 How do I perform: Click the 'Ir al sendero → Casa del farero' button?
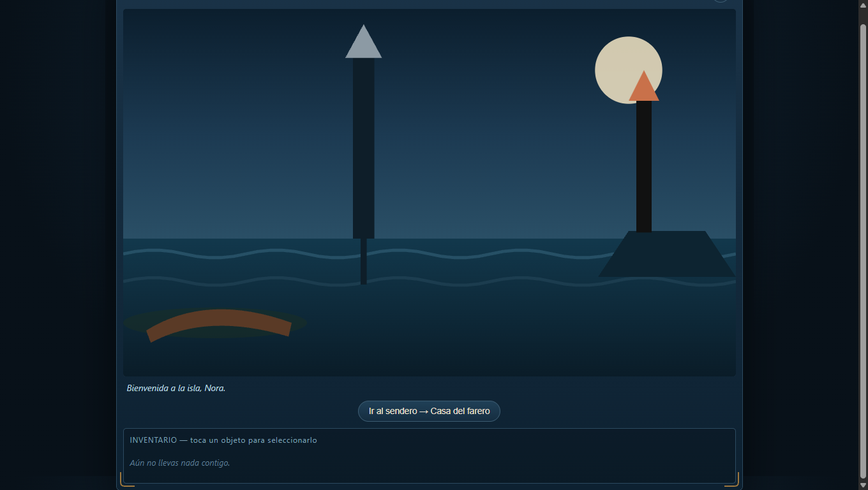pyautogui.click(x=429, y=411)
